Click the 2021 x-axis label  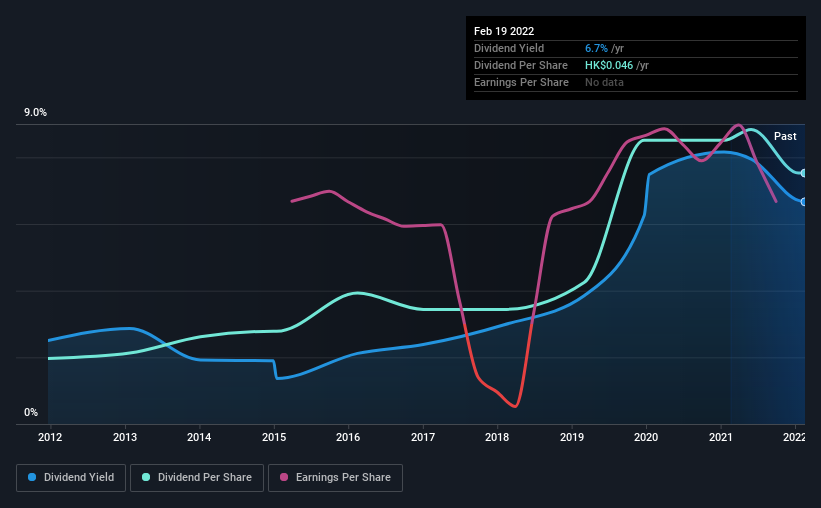(x=720, y=437)
